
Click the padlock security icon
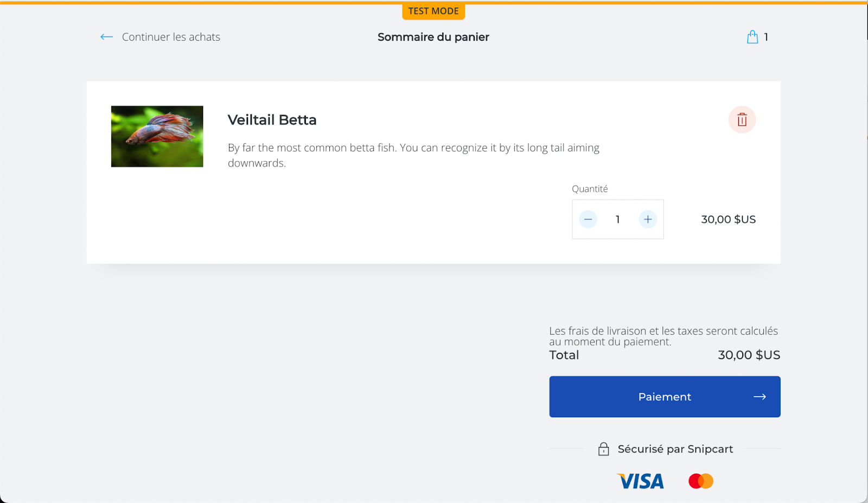(x=603, y=449)
